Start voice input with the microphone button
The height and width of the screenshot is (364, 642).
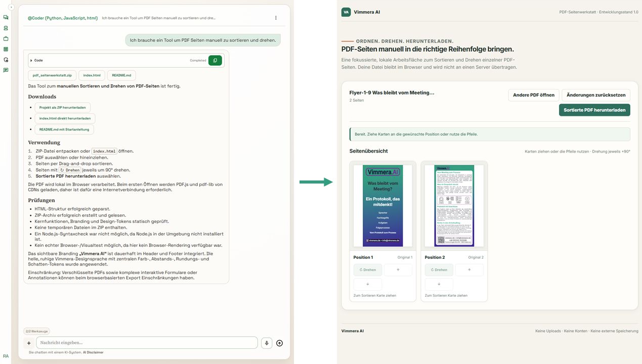(267, 343)
